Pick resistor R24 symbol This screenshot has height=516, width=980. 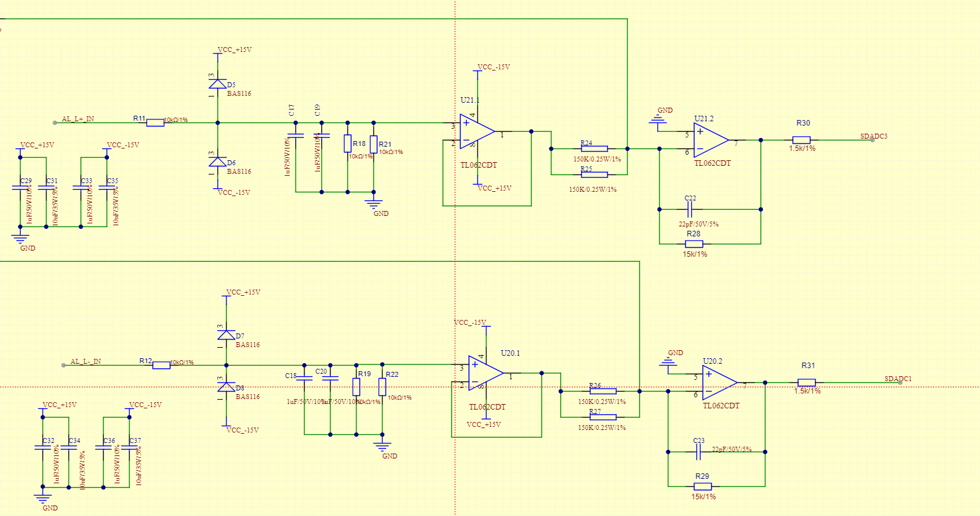coord(595,148)
